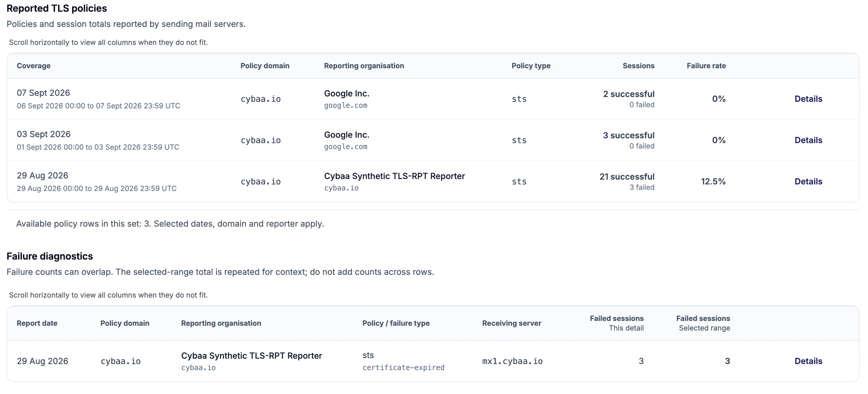Click the Sessions column header
The width and height of the screenshot is (868, 394).
click(638, 66)
